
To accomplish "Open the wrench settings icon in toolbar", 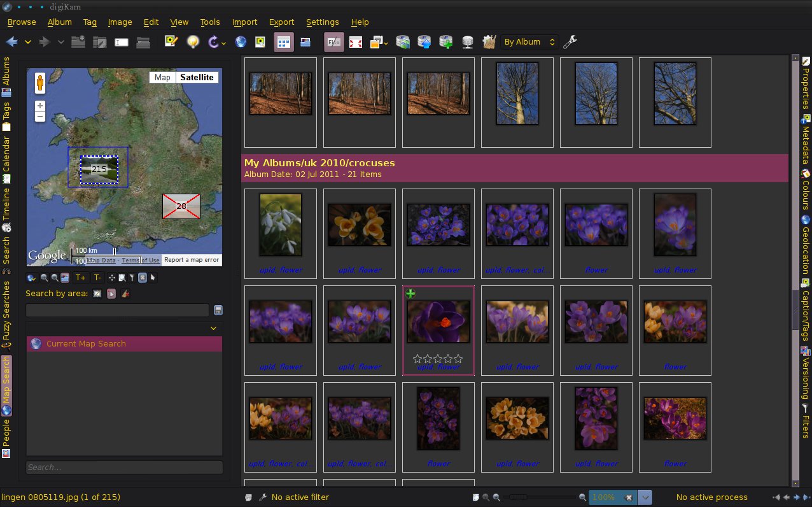I will pos(570,42).
